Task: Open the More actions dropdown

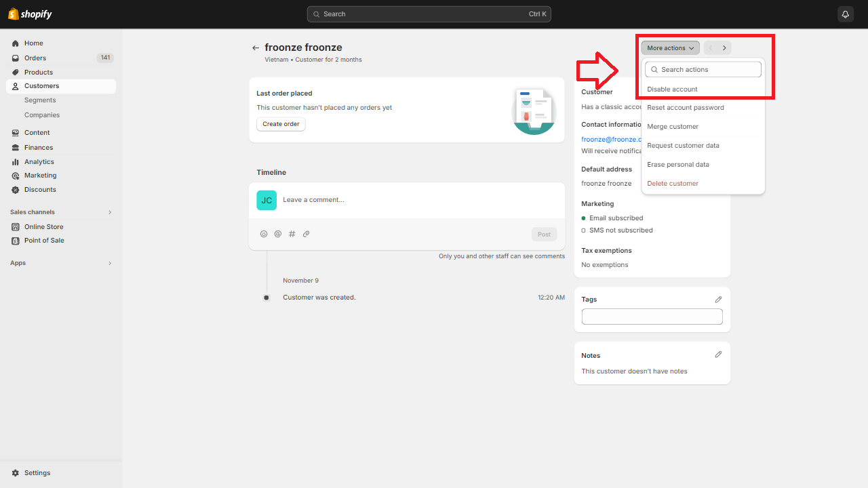Action: pyautogui.click(x=669, y=47)
